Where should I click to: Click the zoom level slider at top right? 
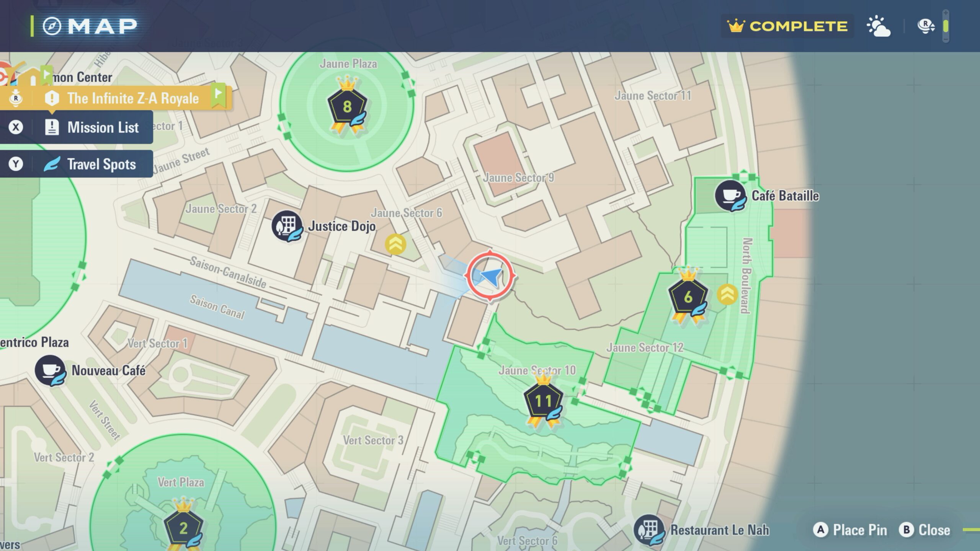click(946, 26)
